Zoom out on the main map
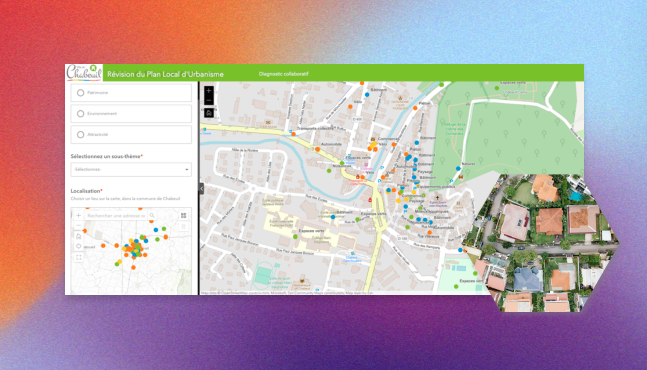647x370 pixels. tap(209, 101)
